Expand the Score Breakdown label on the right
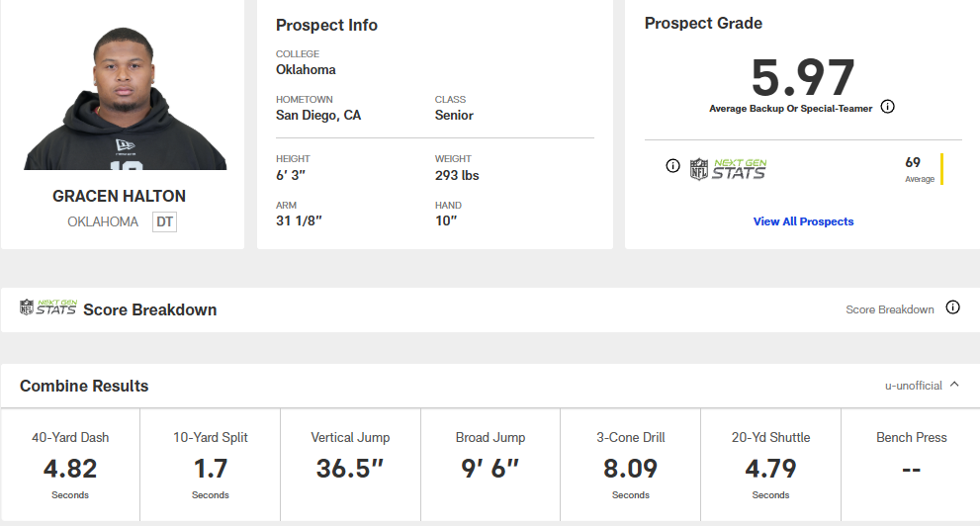 click(889, 309)
